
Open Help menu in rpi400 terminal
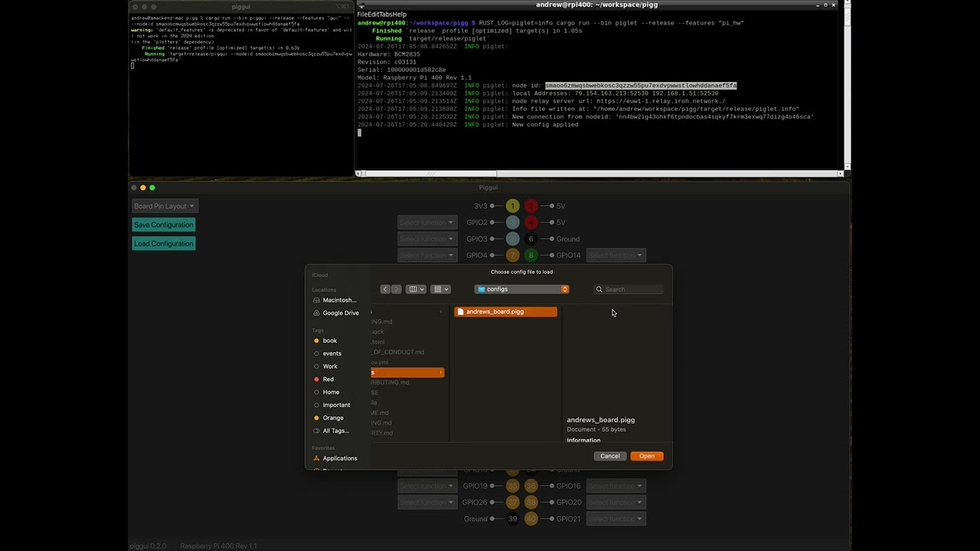(x=400, y=15)
